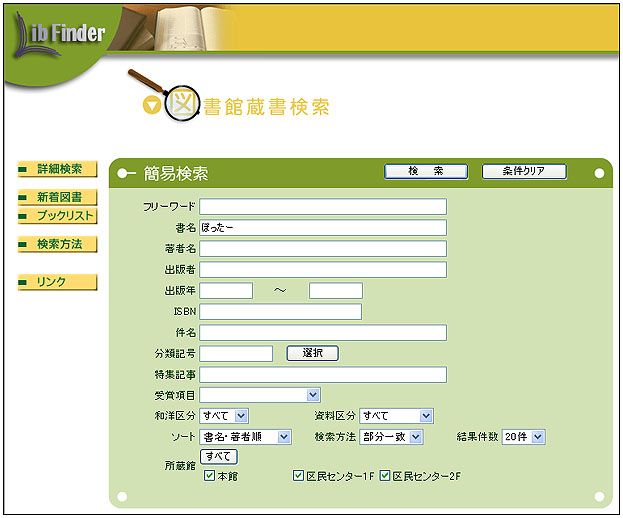This screenshot has width=623, height=518.
Task: Open the ソート order dropdown
Action: [x=245, y=437]
